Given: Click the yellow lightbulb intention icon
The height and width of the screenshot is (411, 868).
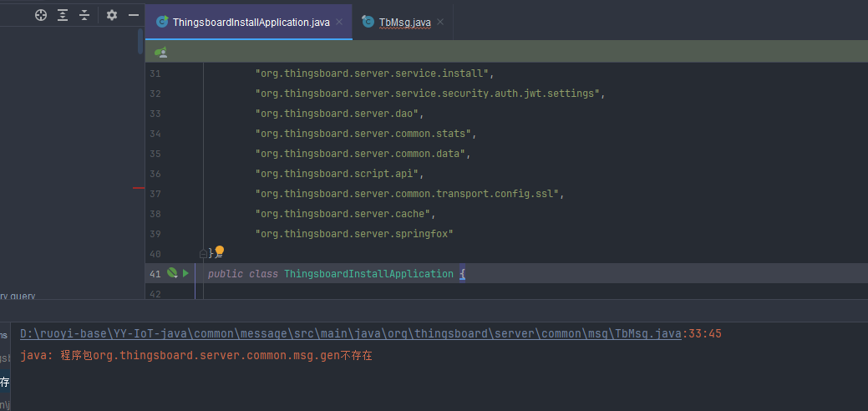Looking at the screenshot, I should [x=220, y=251].
